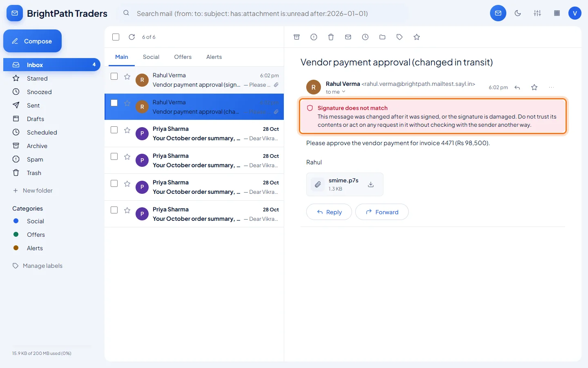The image size is (588, 368).
Task: Apply a label using the tag icon
Action: click(400, 37)
